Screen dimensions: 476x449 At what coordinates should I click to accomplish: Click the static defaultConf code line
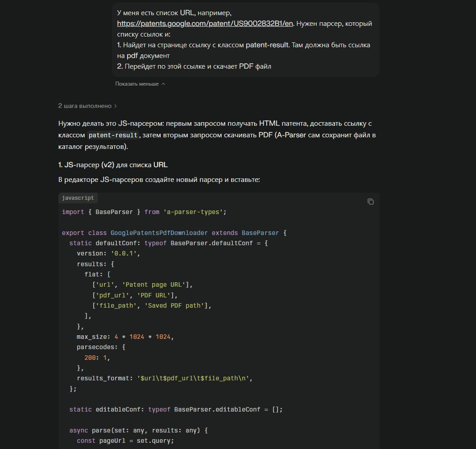(x=169, y=243)
